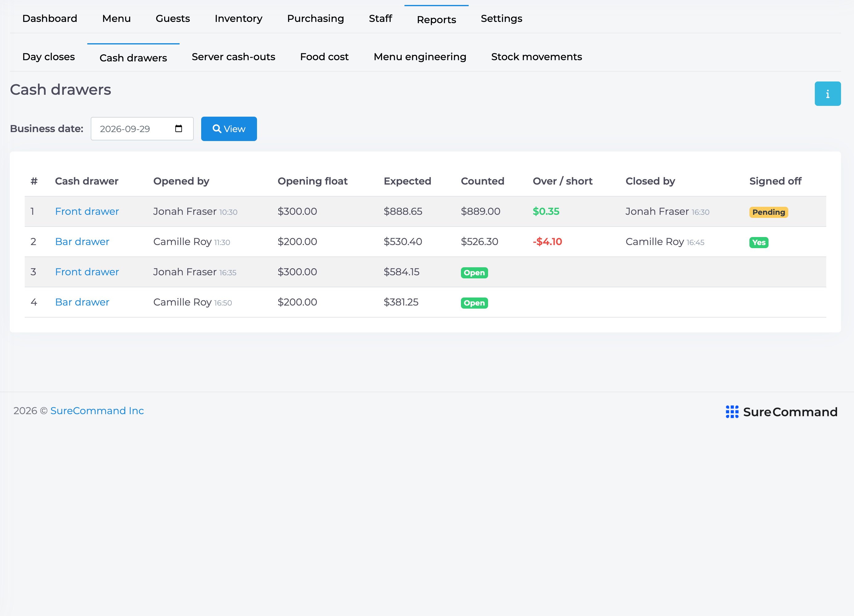Open the Stock movements report
Viewport: 854px width, 616px height.
[537, 56]
